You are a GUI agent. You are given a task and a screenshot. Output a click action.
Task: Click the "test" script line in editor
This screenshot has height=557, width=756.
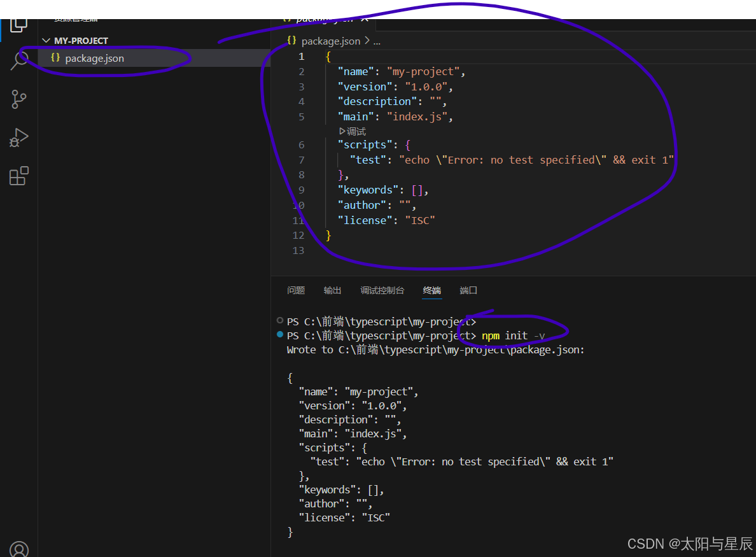(512, 160)
